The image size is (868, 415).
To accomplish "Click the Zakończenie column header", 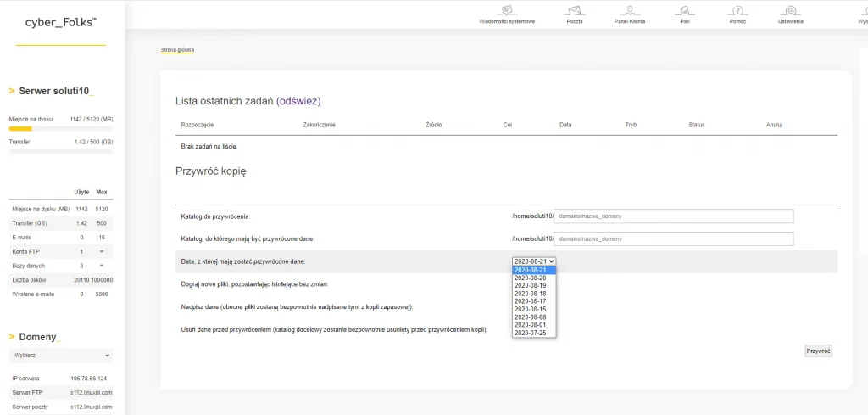I will pos(319,126).
